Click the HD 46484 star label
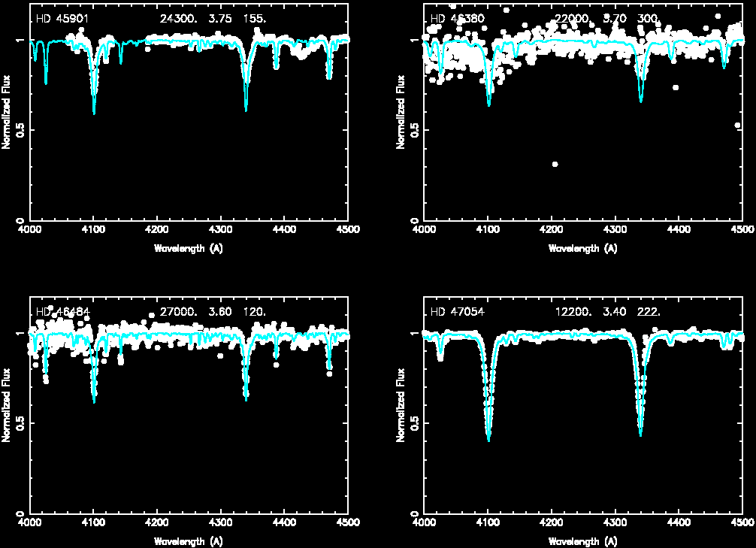The height and width of the screenshot is (548, 756). pyautogui.click(x=62, y=312)
